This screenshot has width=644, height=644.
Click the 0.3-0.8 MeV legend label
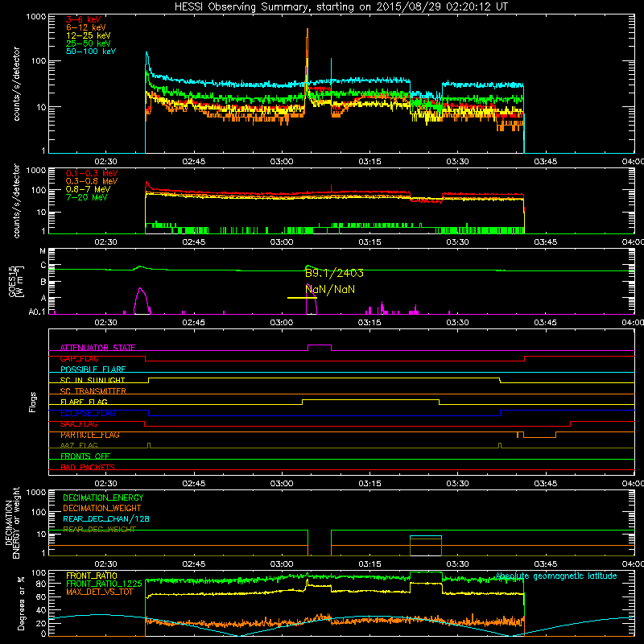tap(91, 181)
